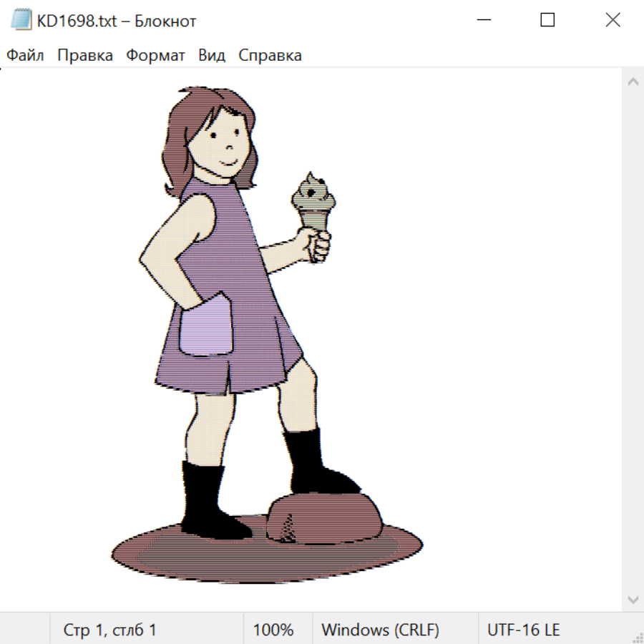Click the scroll up arrow
The width and height of the screenshot is (644, 644).
click(633, 82)
